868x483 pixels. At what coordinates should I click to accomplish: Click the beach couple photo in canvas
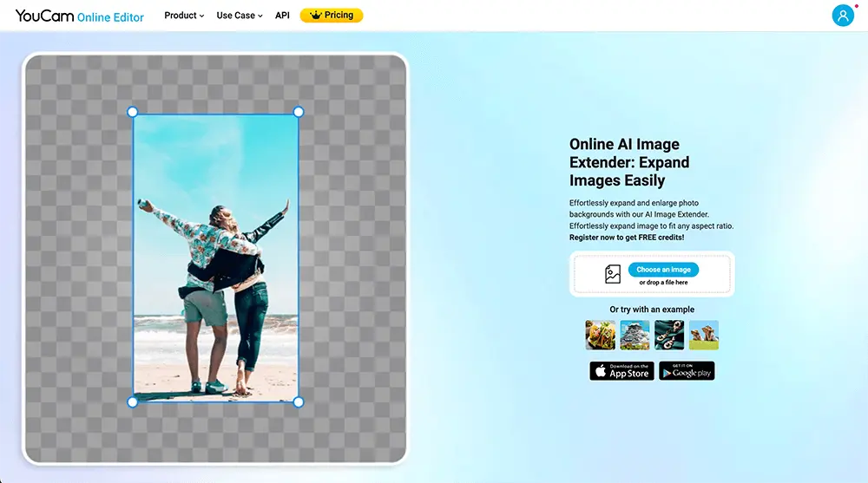[215, 258]
